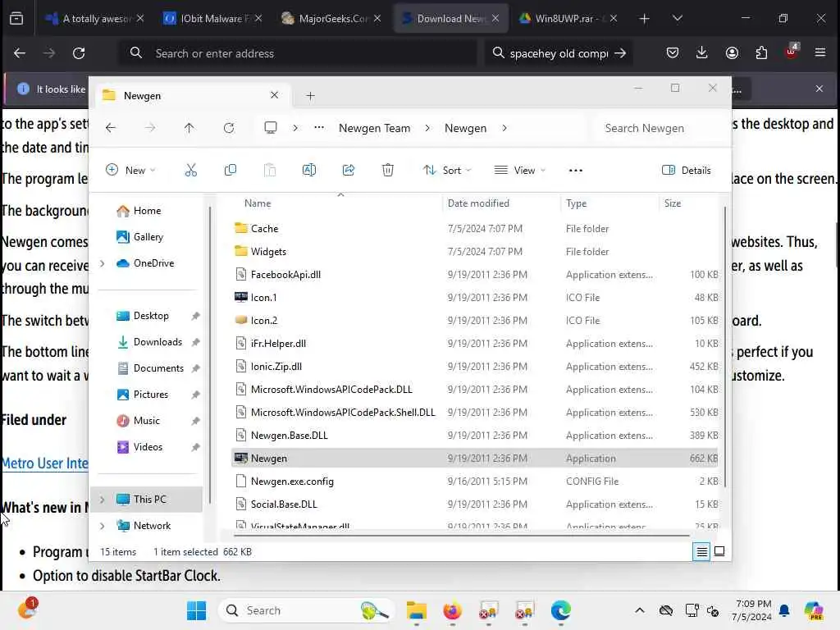Reload the Firefox page
Viewport: 840px width, 630px height.
(79, 53)
